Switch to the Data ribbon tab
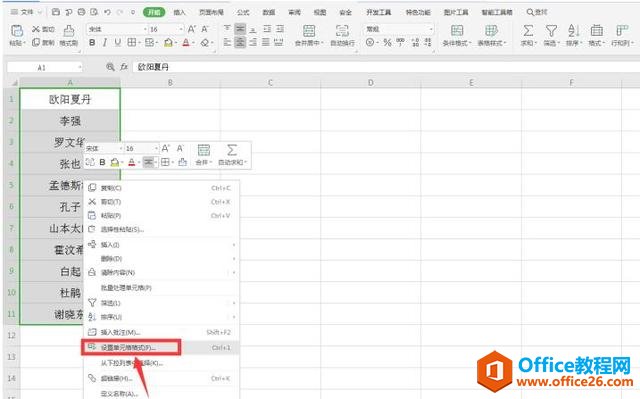640x399 pixels. click(x=269, y=12)
